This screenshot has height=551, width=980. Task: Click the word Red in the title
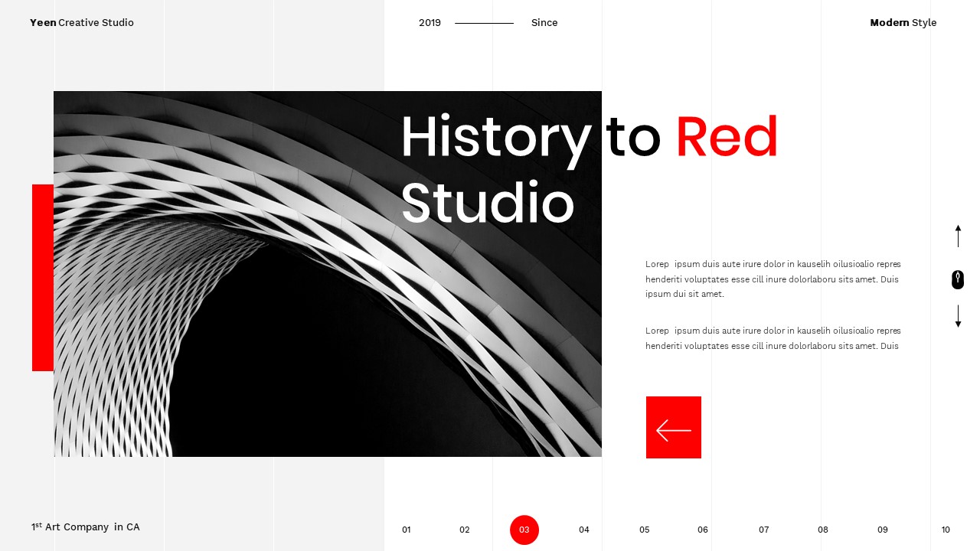[726, 136]
